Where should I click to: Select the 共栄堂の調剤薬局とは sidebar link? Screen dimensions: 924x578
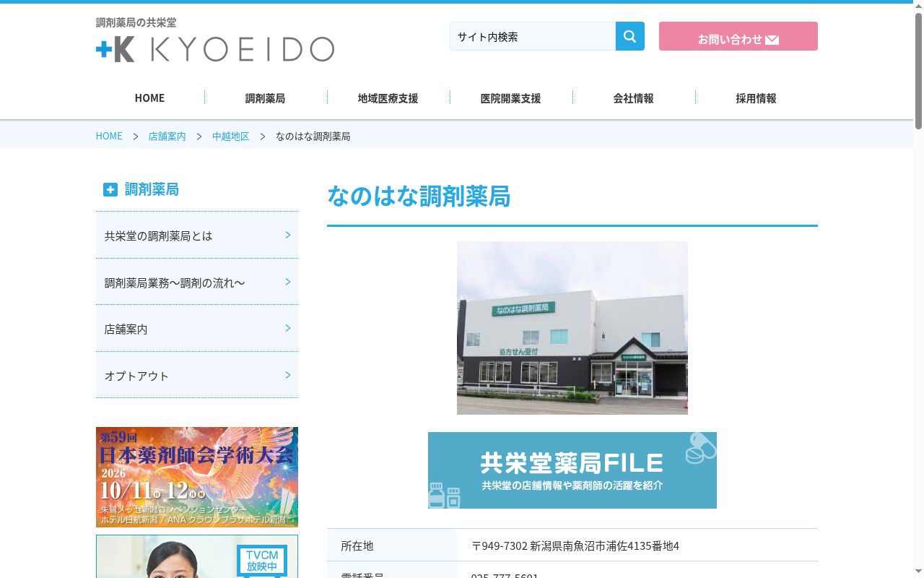pos(197,235)
